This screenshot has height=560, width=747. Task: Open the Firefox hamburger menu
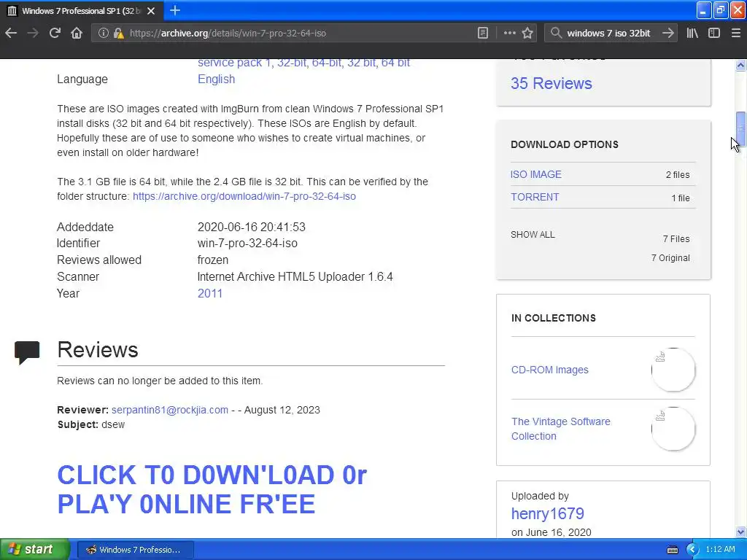coord(735,33)
